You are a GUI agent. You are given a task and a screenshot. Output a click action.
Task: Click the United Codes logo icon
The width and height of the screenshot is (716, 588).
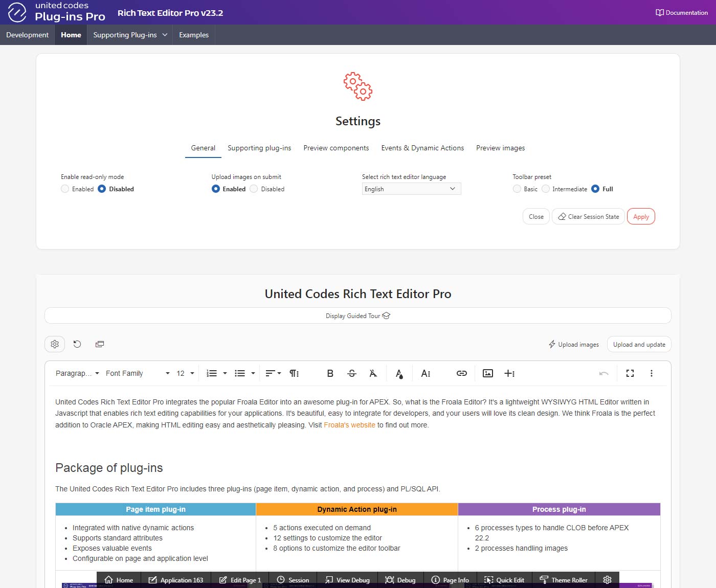pyautogui.click(x=17, y=12)
